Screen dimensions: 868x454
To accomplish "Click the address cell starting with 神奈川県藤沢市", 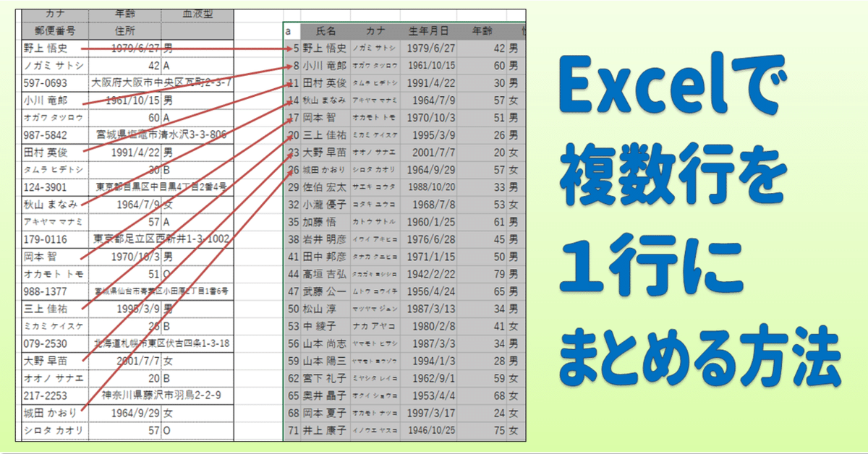I will pos(161,395).
